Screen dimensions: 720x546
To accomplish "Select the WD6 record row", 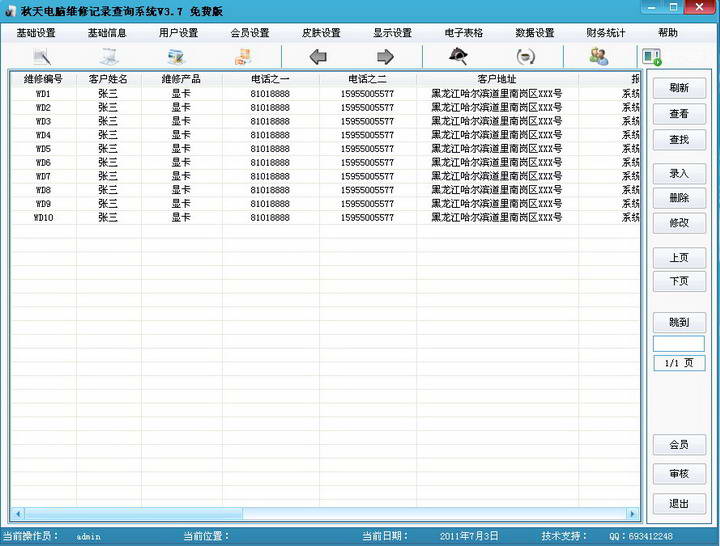I will (325, 163).
